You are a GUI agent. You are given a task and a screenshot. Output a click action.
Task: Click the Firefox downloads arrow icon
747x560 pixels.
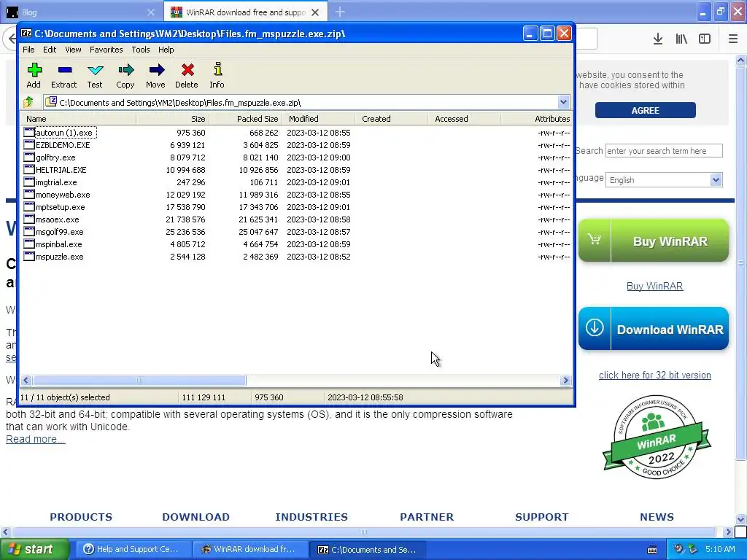point(658,39)
